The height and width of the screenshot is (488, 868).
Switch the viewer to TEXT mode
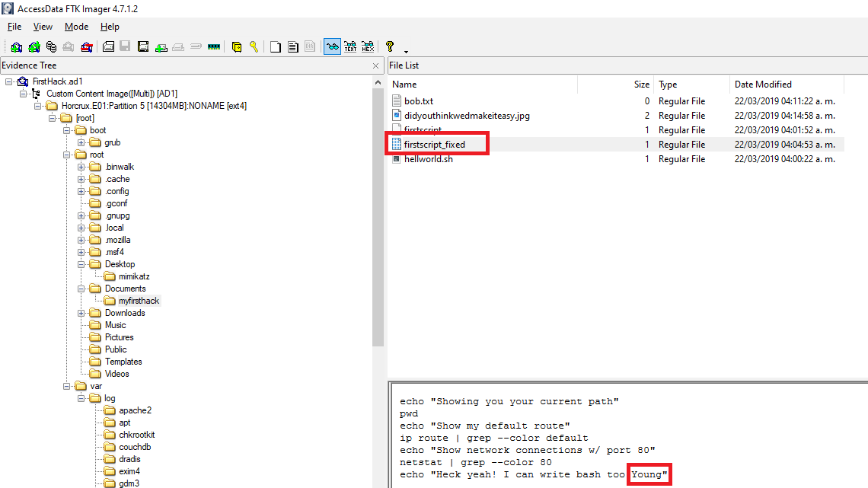[350, 46]
